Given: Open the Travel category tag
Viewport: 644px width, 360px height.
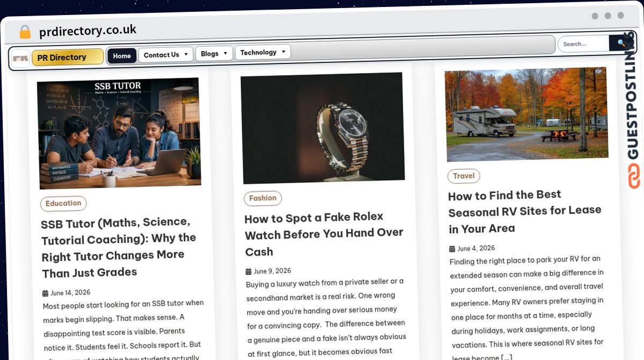Looking at the screenshot, I should [x=464, y=176].
